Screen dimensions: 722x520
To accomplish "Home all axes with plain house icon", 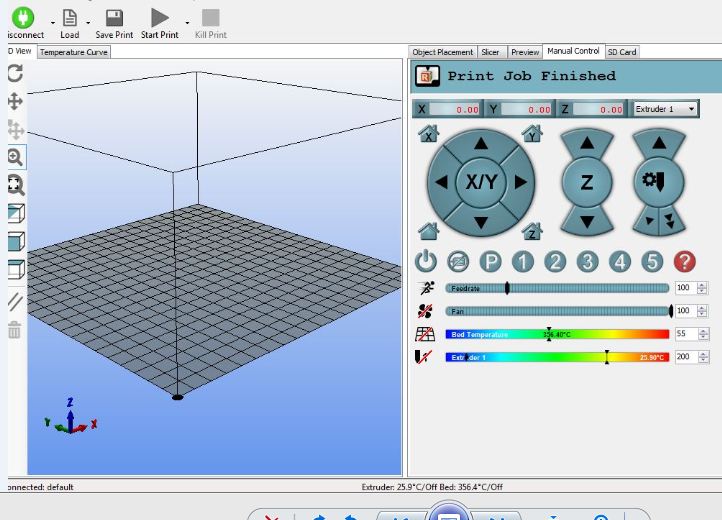I will [428, 231].
